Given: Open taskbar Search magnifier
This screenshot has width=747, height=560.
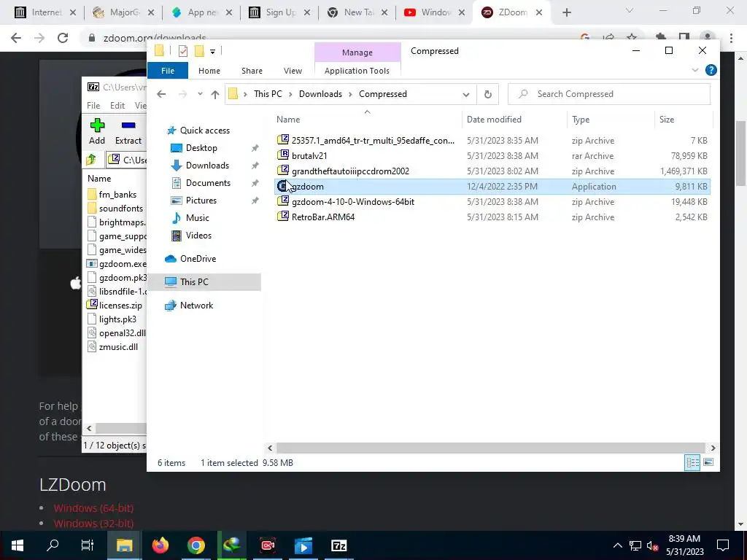Looking at the screenshot, I should pos(53,545).
